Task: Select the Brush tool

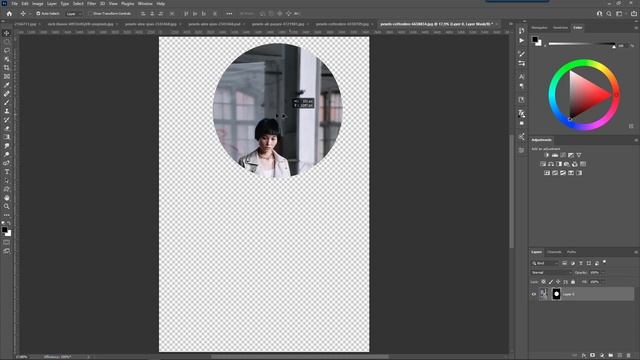Action: click(x=7, y=102)
